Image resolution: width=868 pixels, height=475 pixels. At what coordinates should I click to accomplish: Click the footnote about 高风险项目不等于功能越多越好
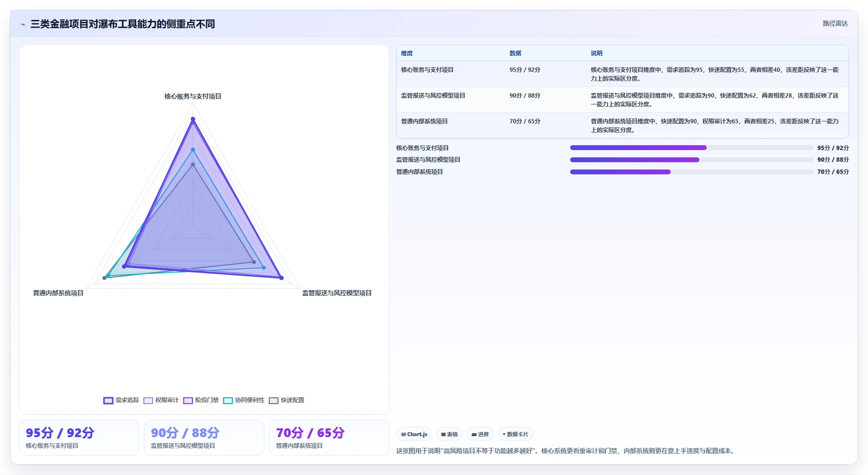pyautogui.click(x=566, y=451)
